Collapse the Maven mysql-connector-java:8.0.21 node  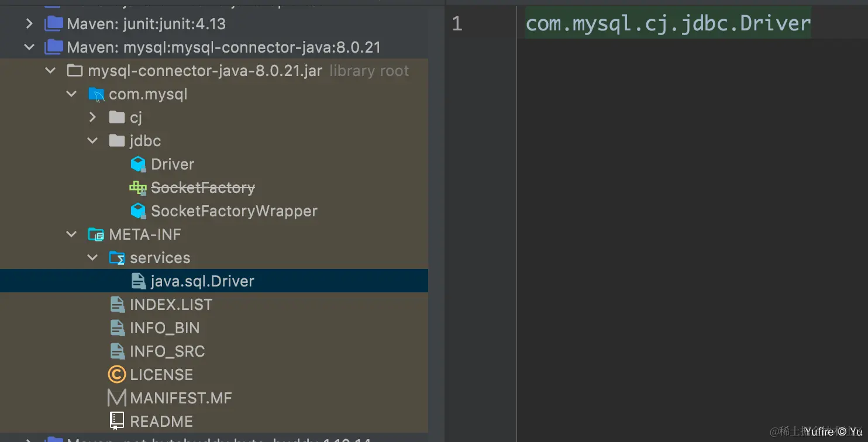tap(29, 47)
